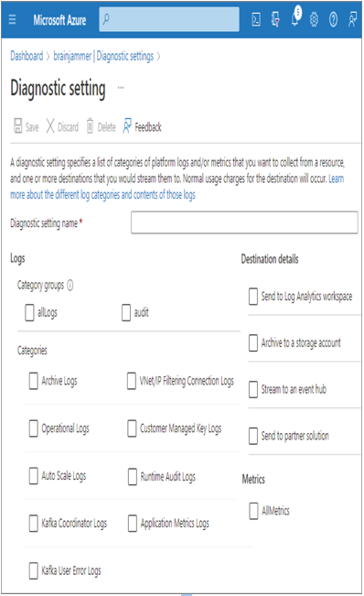Navigate to brainjammer Diagnostic settings breadcrumb
The height and width of the screenshot is (596, 364).
(103, 56)
